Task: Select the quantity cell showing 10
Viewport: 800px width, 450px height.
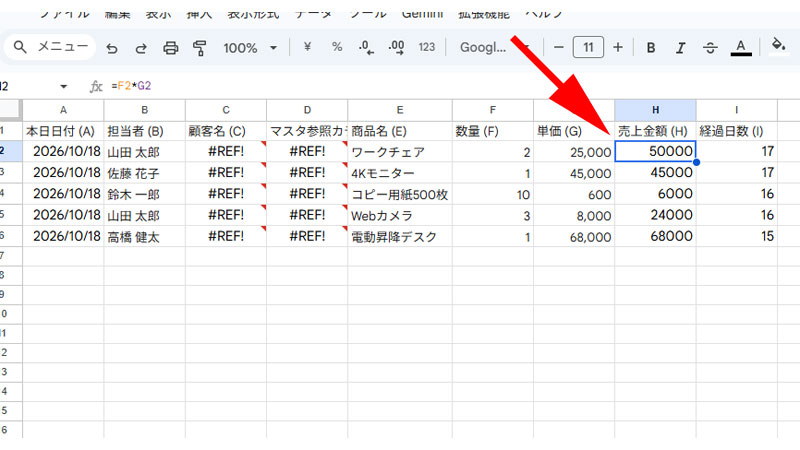Action: (493, 194)
